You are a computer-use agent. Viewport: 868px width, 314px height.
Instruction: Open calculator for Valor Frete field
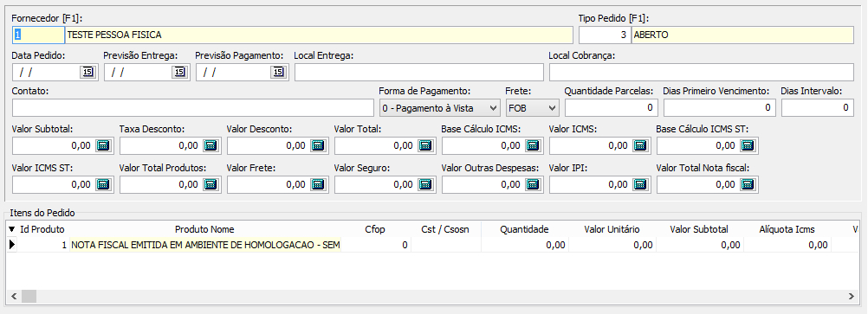click(x=318, y=184)
